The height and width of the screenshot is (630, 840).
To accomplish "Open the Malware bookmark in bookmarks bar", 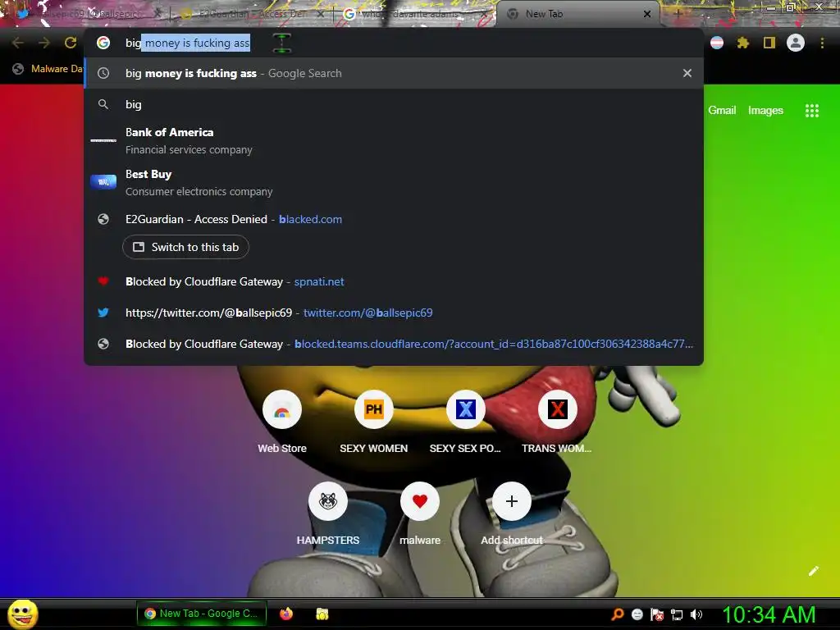I will tap(48, 69).
